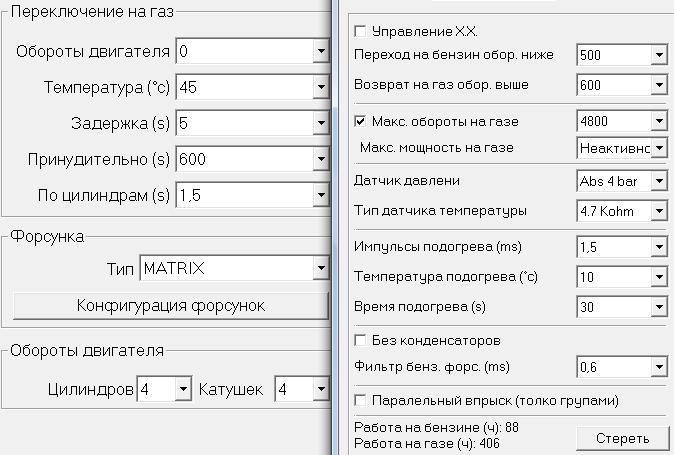Open injector Тип dropdown showing MATRIX

point(320,269)
